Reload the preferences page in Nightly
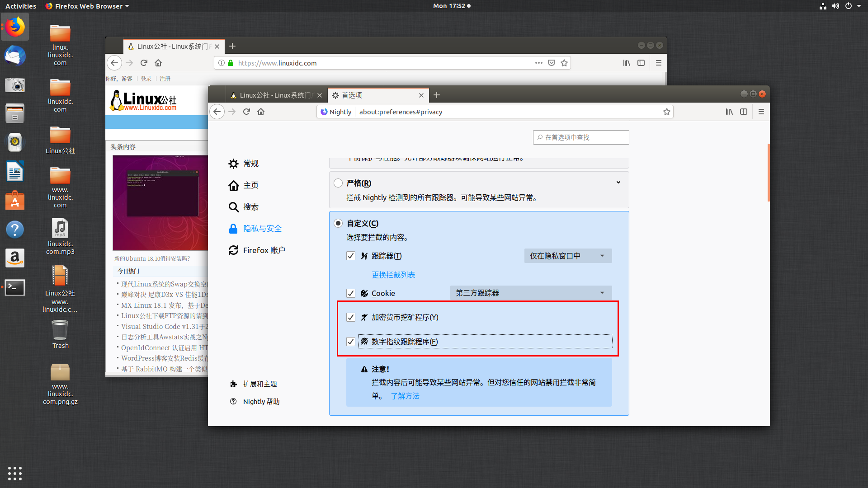Image resolution: width=868 pixels, height=488 pixels. (x=246, y=112)
